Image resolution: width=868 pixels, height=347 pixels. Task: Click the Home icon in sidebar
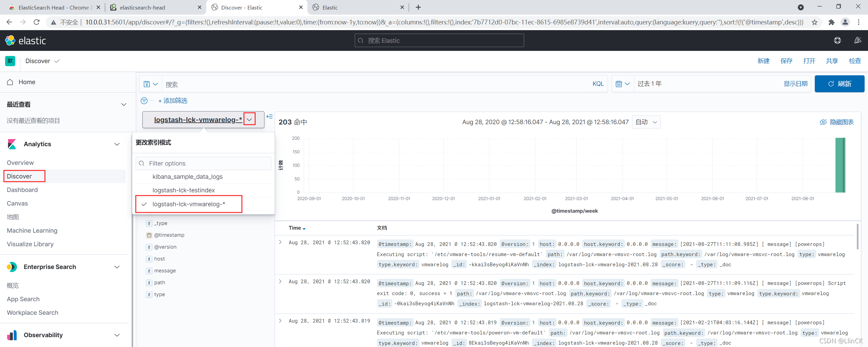point(10,82)
